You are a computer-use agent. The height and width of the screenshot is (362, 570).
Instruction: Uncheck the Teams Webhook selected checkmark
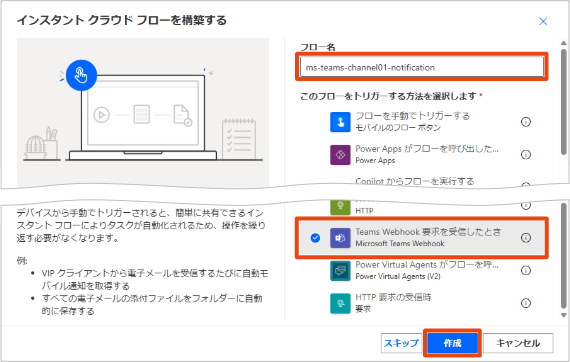[x=315, y=238]
